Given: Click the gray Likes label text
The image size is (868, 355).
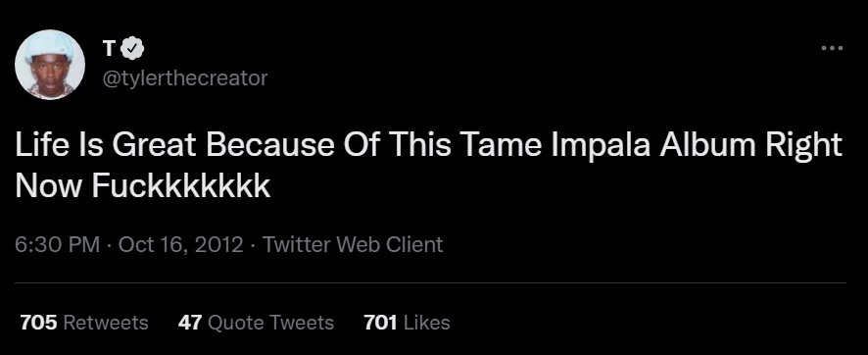Looking at the screenshot, I should coord(426,323).
